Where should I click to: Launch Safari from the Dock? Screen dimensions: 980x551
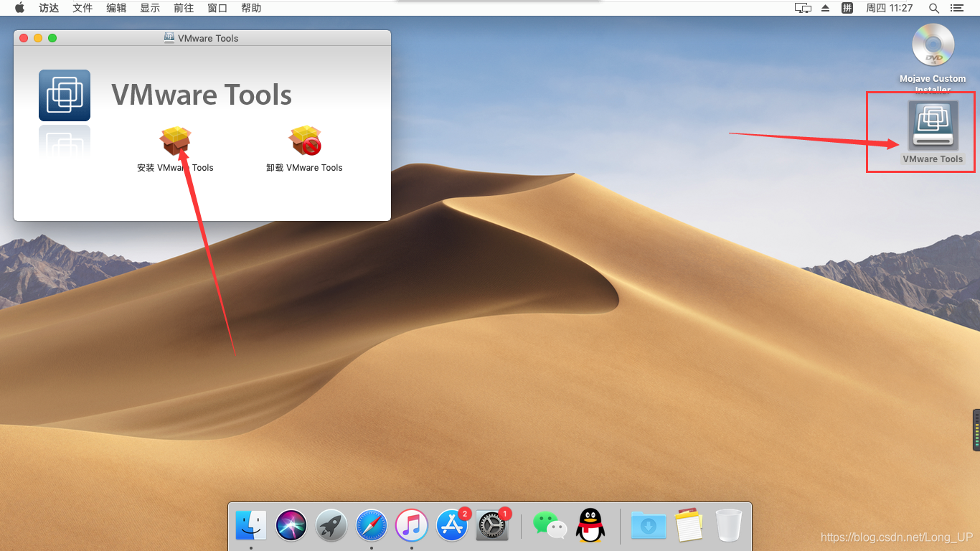[x=372, y=525]
